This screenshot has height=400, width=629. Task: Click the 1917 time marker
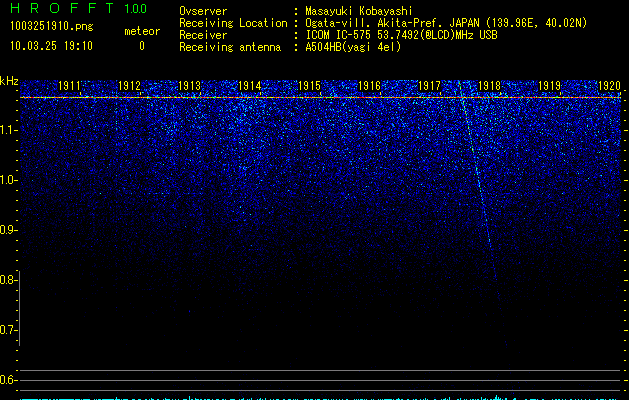pos(429,86)
